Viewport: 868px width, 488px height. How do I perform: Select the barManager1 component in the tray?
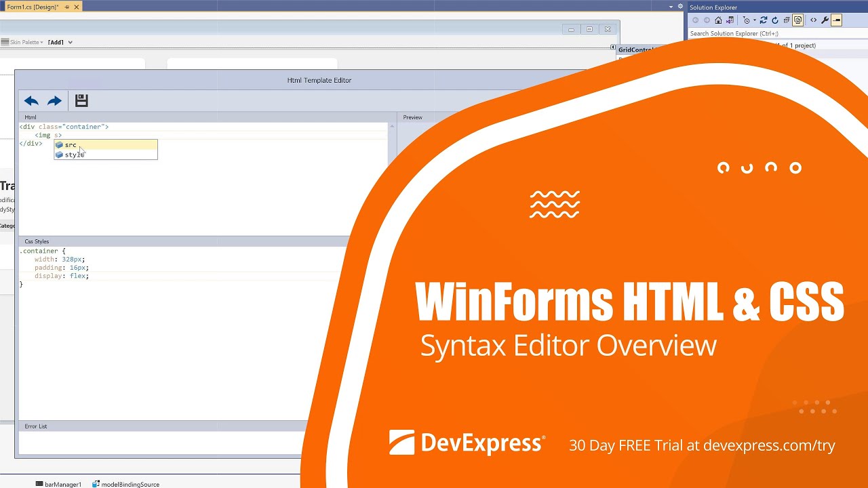58,484
